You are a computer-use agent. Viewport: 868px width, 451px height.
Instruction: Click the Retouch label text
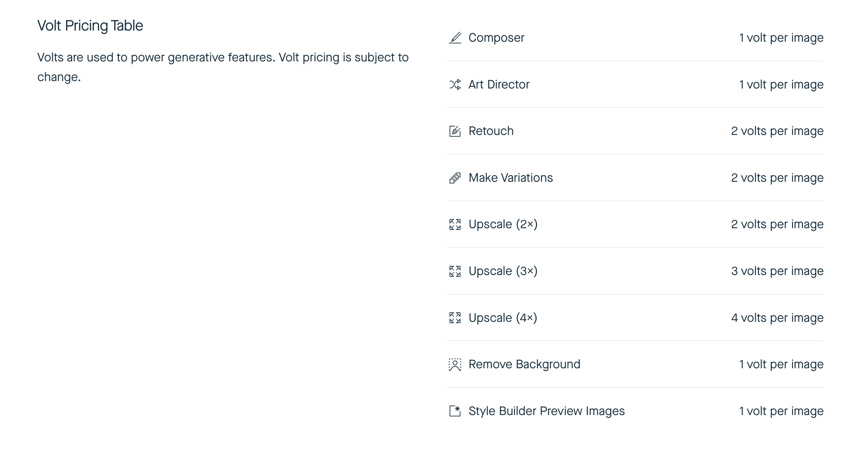[491, 131]
